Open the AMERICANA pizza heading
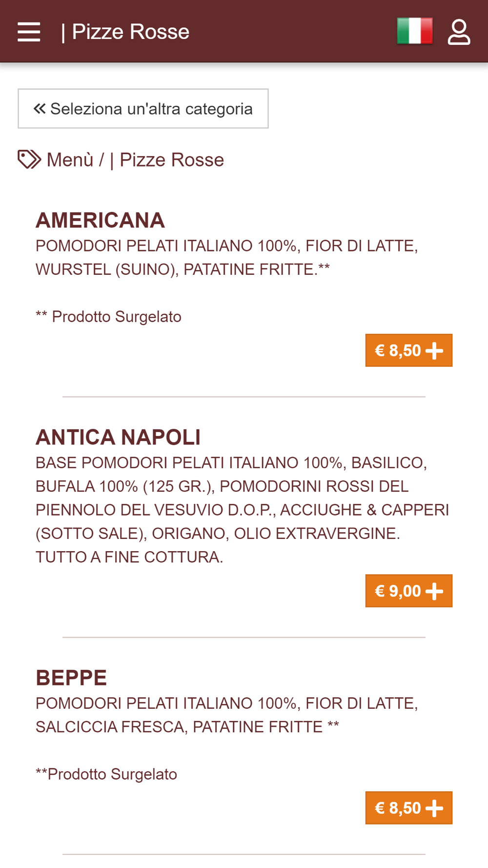Screen dimensions: 488x868 (x=100, y=220)
